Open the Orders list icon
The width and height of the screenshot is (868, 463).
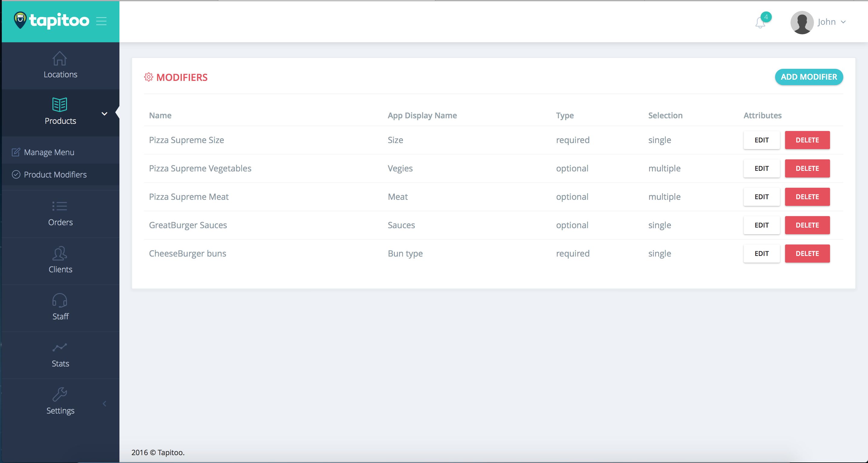(x=60, y=206)
